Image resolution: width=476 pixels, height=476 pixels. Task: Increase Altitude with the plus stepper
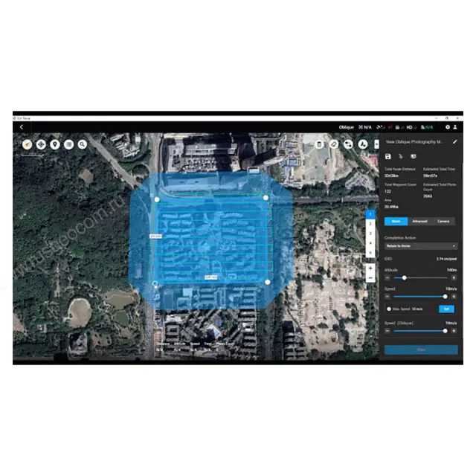click(454, 277)
